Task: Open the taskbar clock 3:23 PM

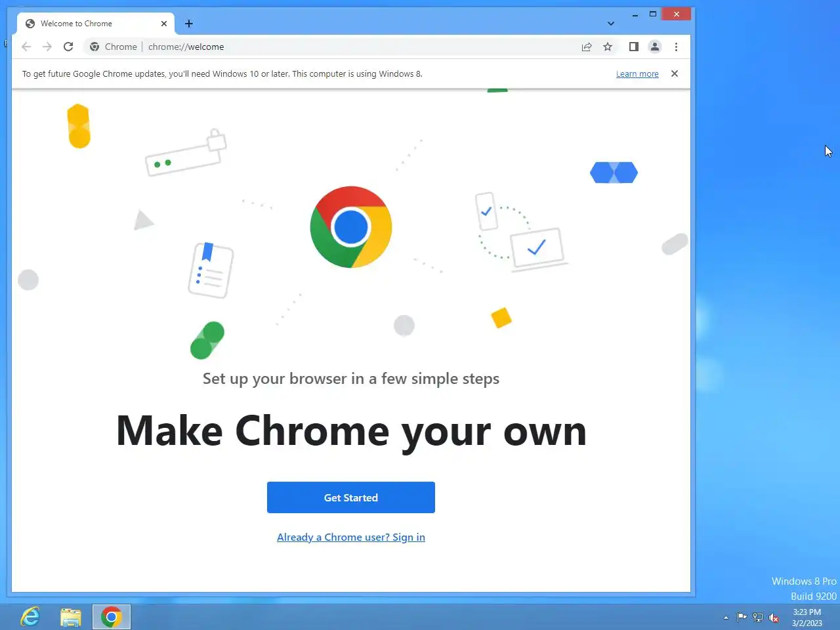Action: click(807, 618)
